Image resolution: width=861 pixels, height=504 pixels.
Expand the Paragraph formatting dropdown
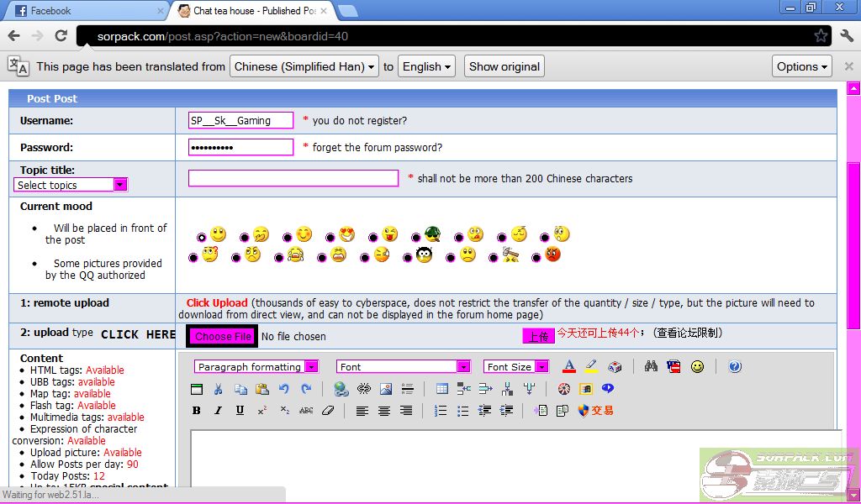click(x=256, y=367)
